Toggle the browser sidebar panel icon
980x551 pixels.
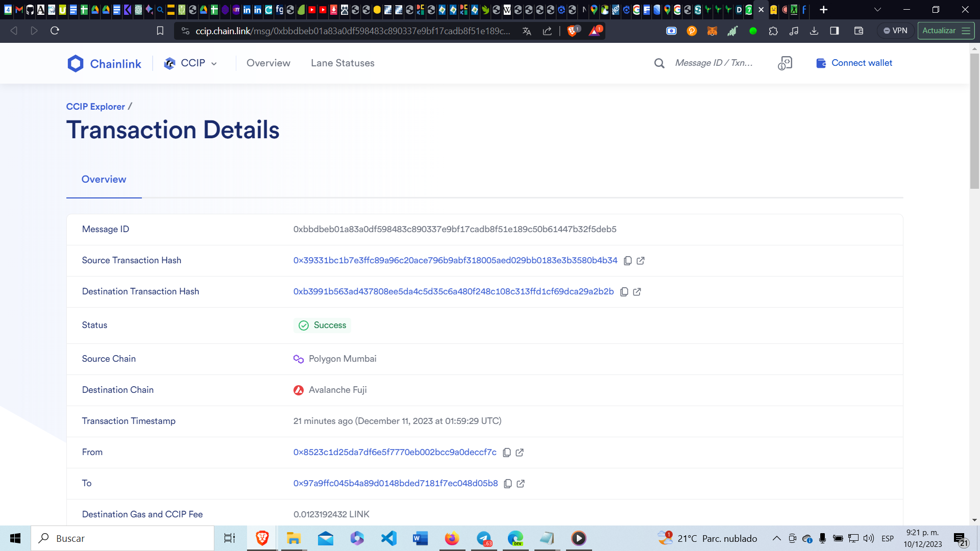(835, 31)
